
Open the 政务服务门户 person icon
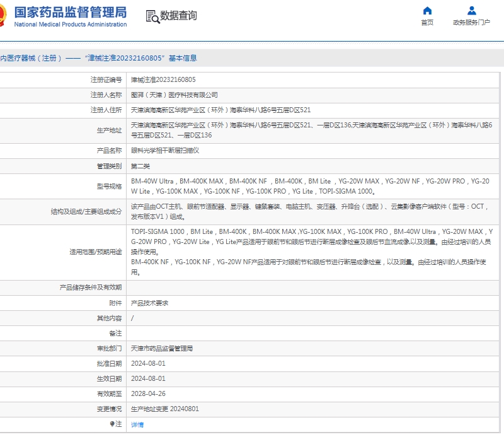click(471, 11)
